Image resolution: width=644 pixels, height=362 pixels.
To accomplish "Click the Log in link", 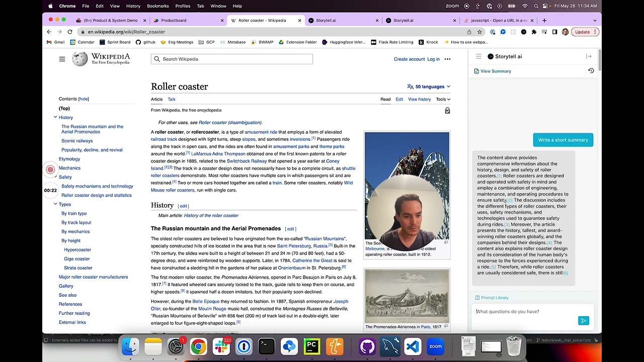I will pos(433,59).
